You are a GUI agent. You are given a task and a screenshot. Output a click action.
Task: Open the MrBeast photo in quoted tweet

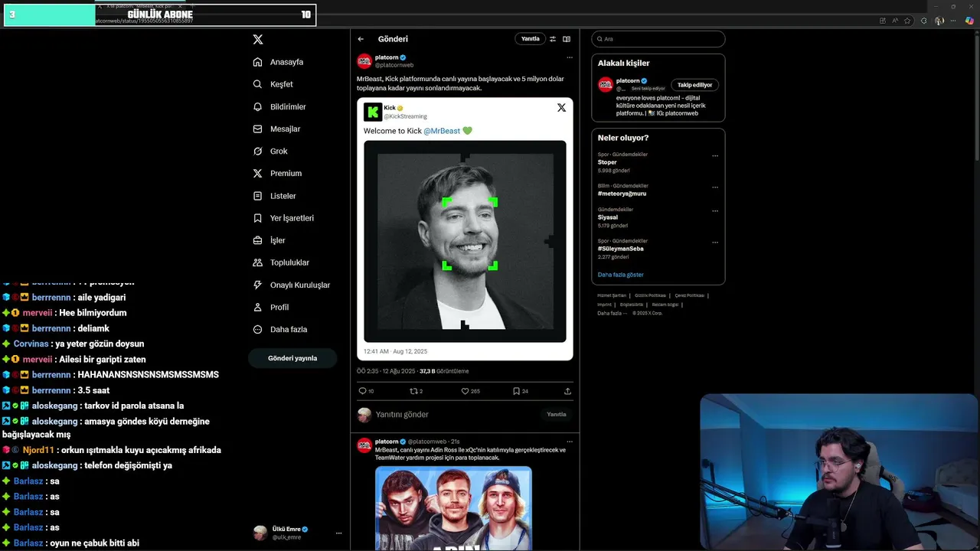pos(465,241)
